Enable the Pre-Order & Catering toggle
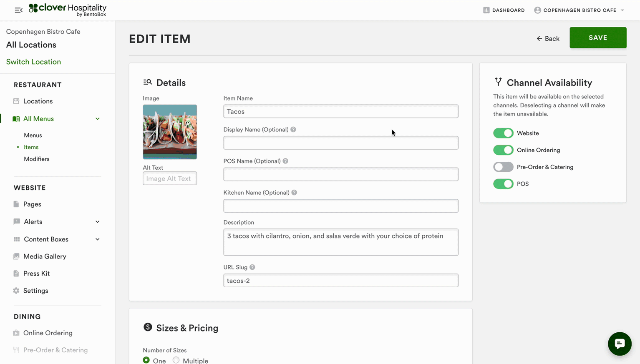 [x=503, y=167]
